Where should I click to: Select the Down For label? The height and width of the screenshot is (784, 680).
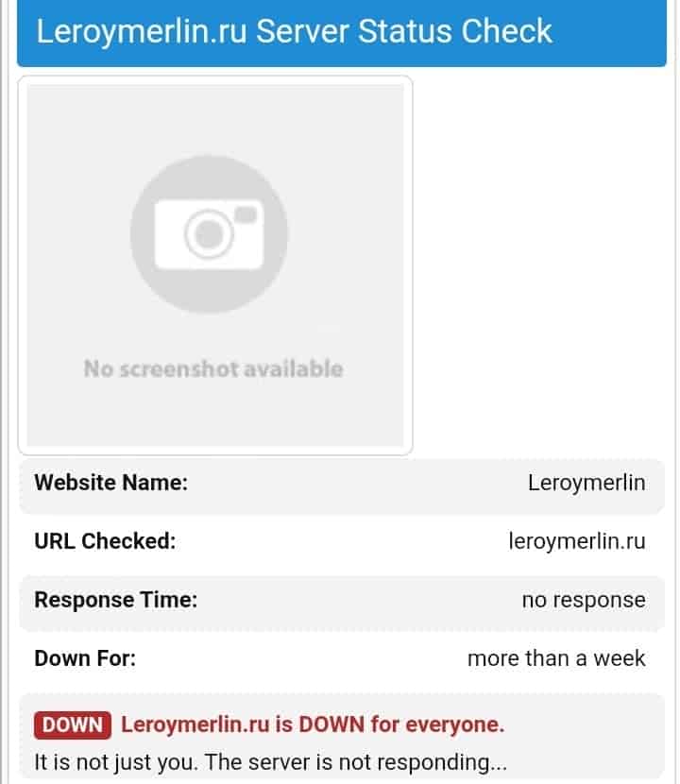click(85, 658)
